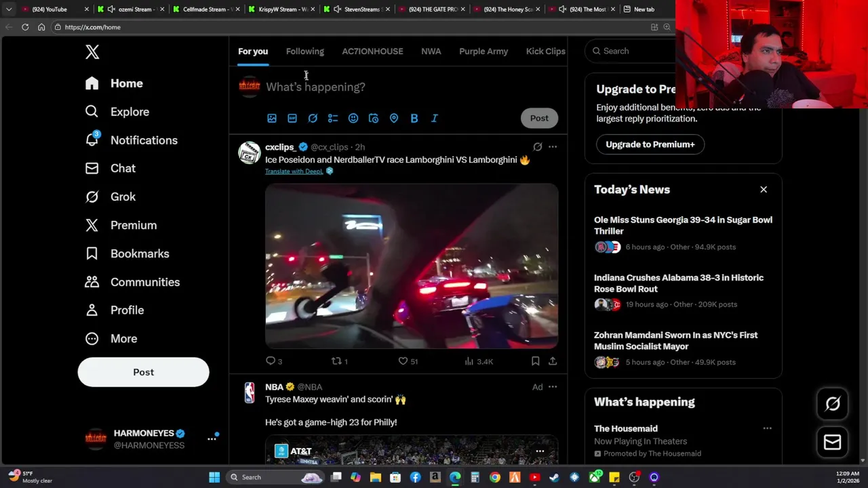Go to the browser home page
The width and height of the screenshot is (868, 488).
tap(41, 27)
